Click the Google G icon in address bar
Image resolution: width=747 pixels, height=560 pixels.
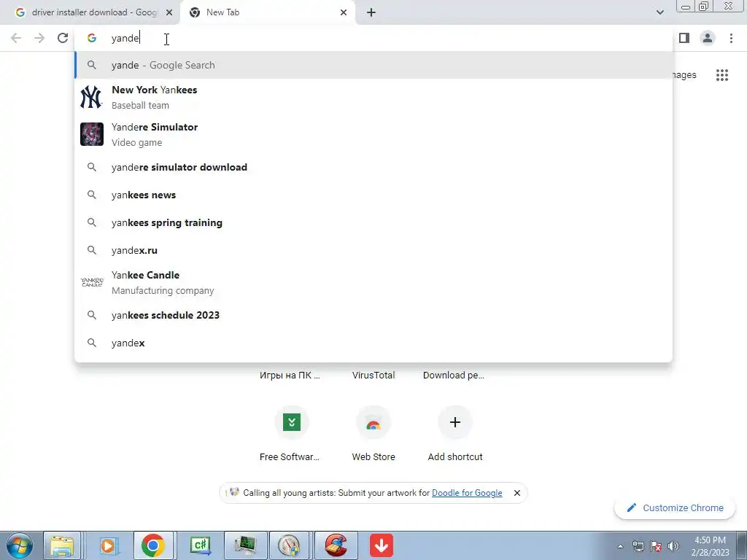coord(92,38)
